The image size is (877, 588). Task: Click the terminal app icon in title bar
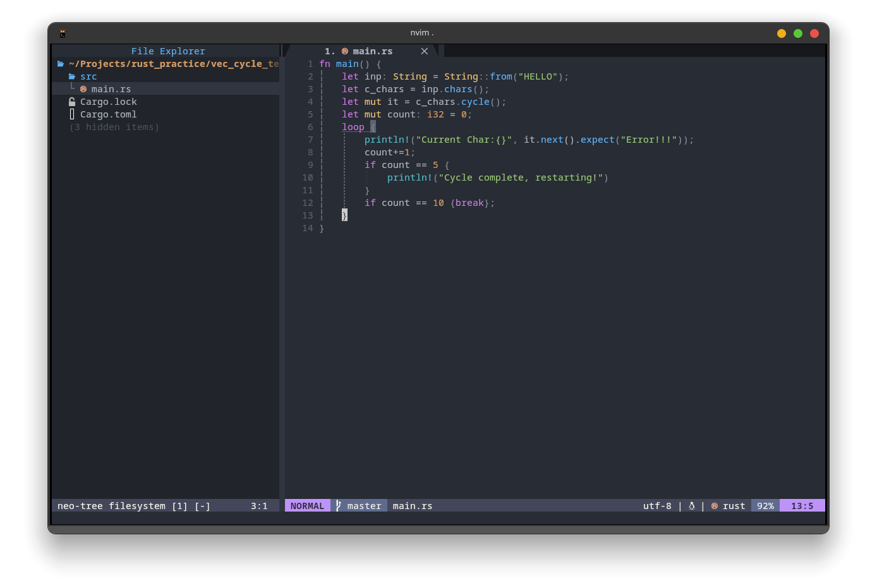click(x=63, y=33)
